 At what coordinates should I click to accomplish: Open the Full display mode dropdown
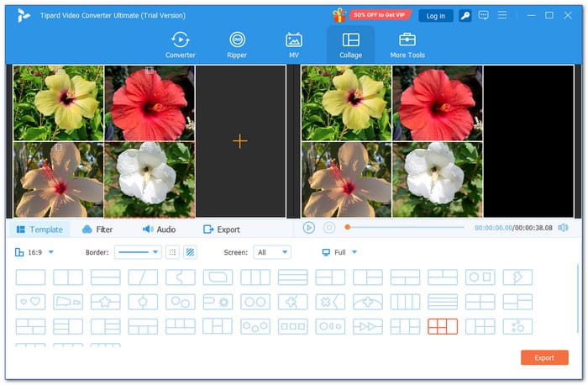pos(339,252)
